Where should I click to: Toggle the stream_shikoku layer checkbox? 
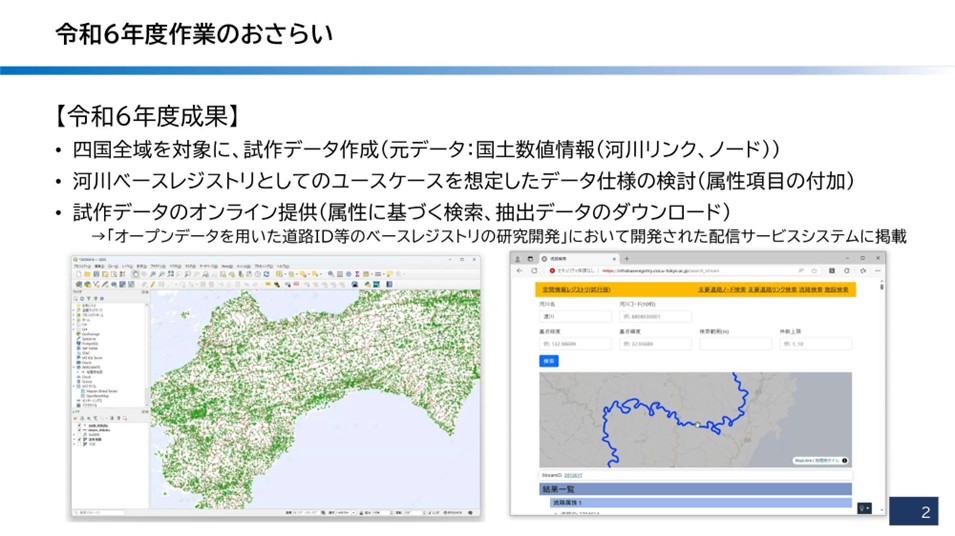pyautogui.click(x=79, y=430)
